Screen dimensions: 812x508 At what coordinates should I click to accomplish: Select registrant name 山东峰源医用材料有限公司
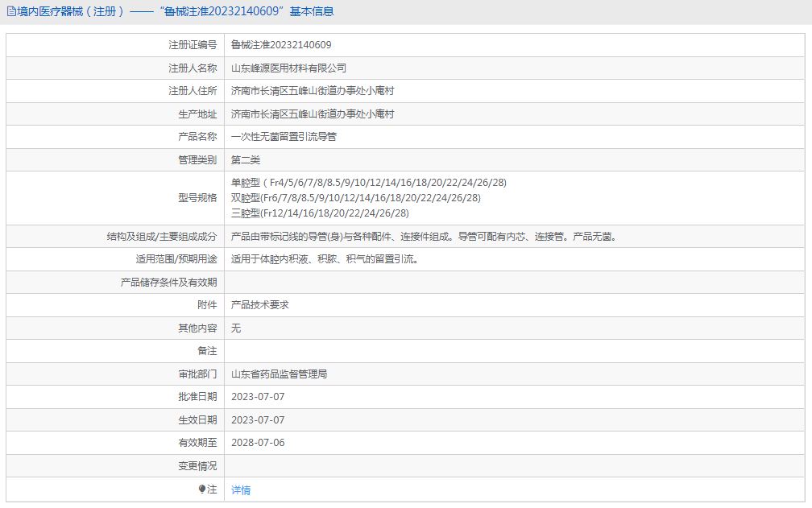tap(288, 68)
